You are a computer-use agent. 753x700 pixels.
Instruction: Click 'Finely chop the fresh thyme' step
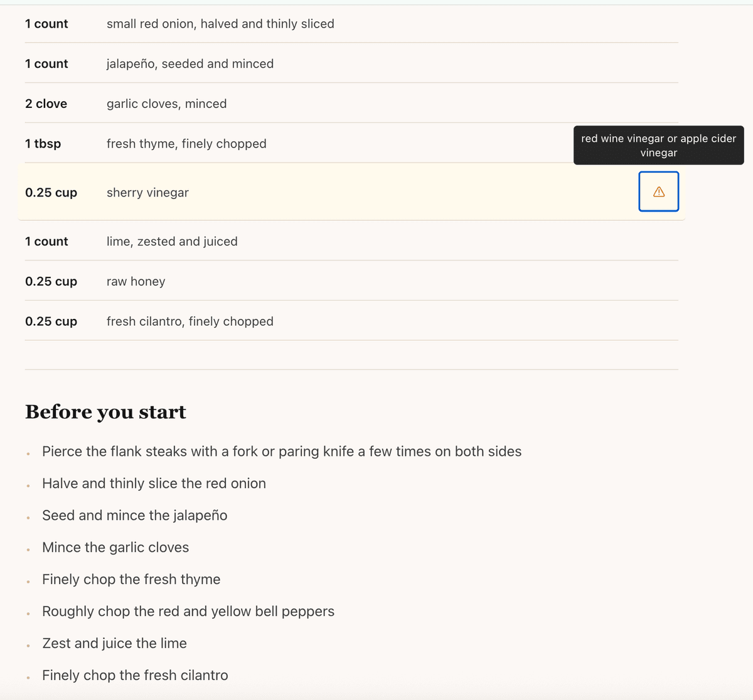coord(131,579)
